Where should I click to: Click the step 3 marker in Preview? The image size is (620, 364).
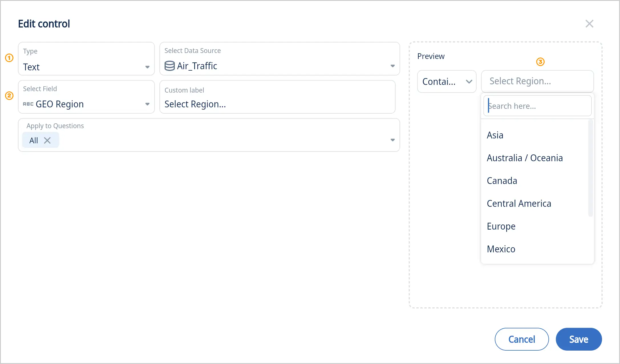(540, 62)
